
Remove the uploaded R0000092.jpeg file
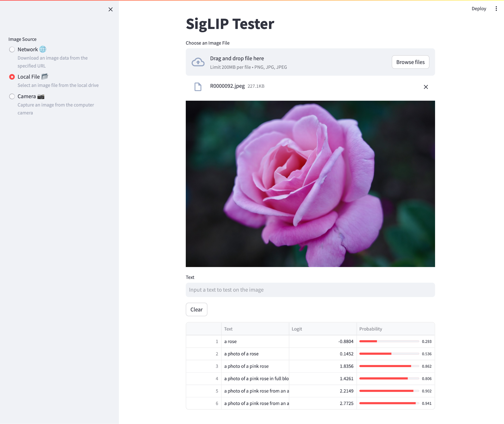click(425, 87)
